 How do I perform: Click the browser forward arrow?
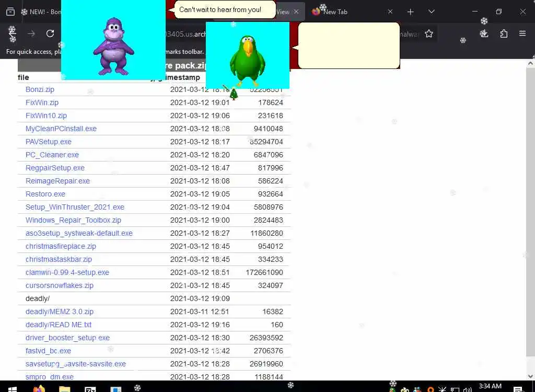point(31,33)
